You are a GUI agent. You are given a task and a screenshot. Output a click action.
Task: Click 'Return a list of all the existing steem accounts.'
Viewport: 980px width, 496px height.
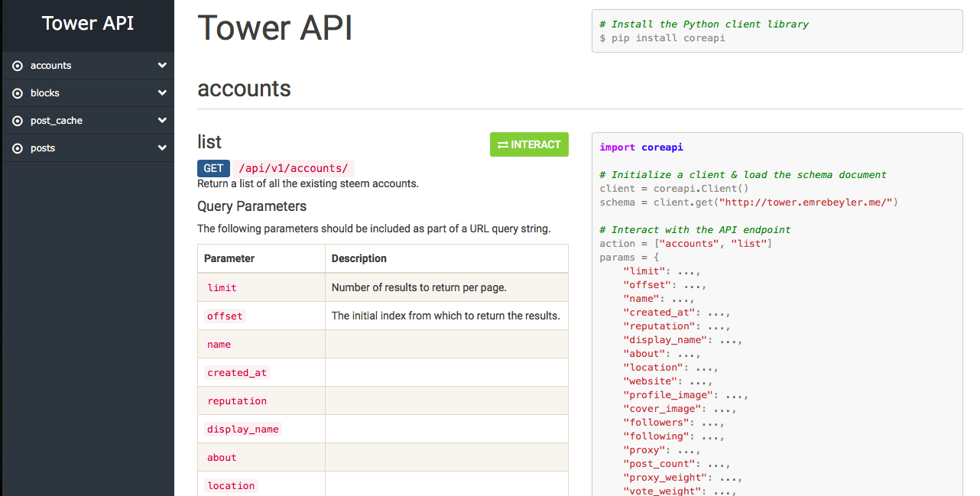pyautogui.click(x=308, y=183)
